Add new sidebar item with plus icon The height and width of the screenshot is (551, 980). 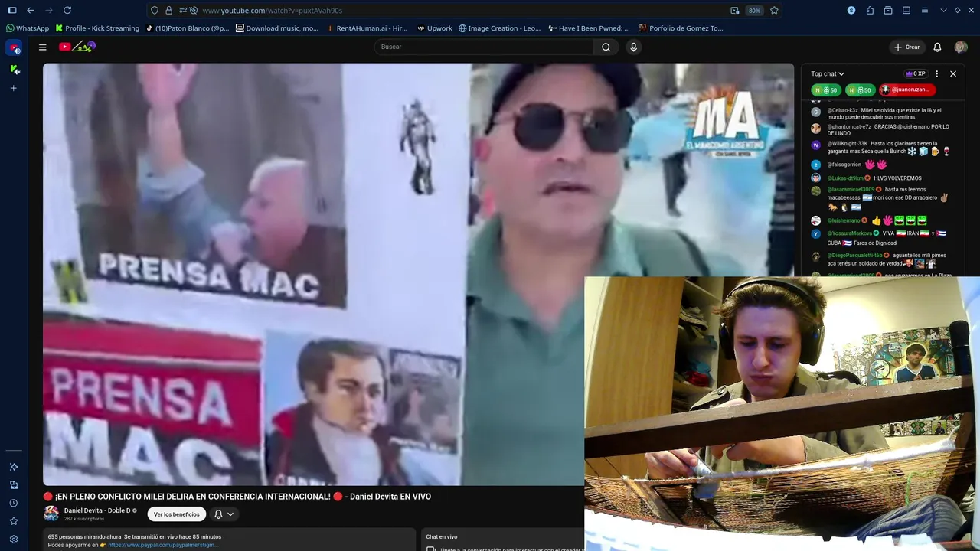(14, 88)
